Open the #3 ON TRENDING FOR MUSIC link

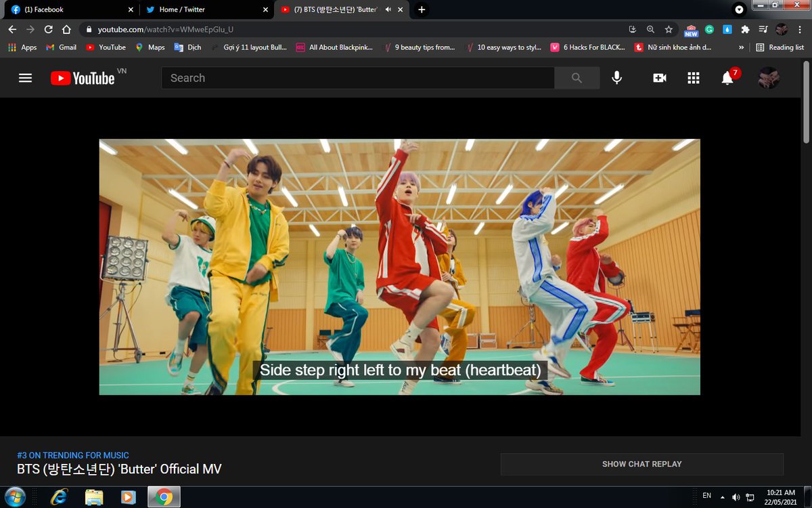73,455
